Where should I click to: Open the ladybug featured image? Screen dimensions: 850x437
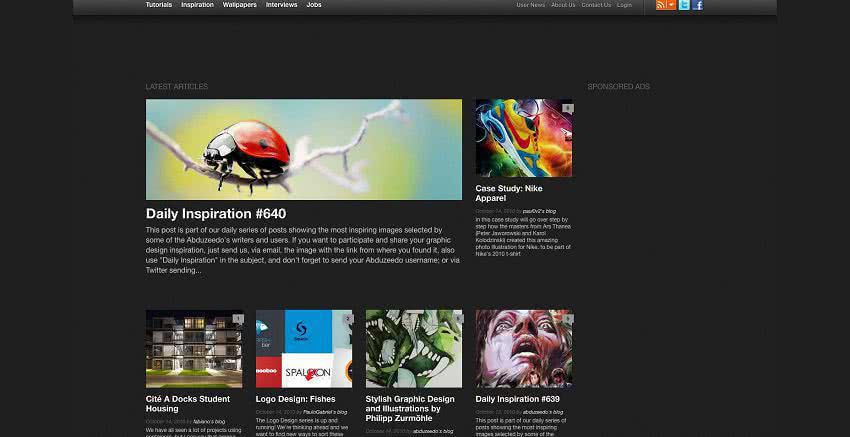click(303, 149)
